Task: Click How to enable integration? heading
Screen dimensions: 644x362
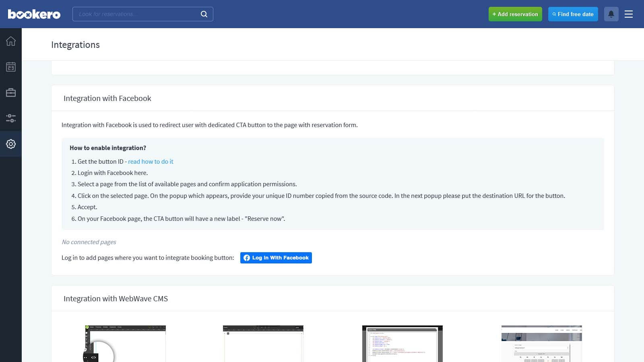Action: (x=108, y=148)
